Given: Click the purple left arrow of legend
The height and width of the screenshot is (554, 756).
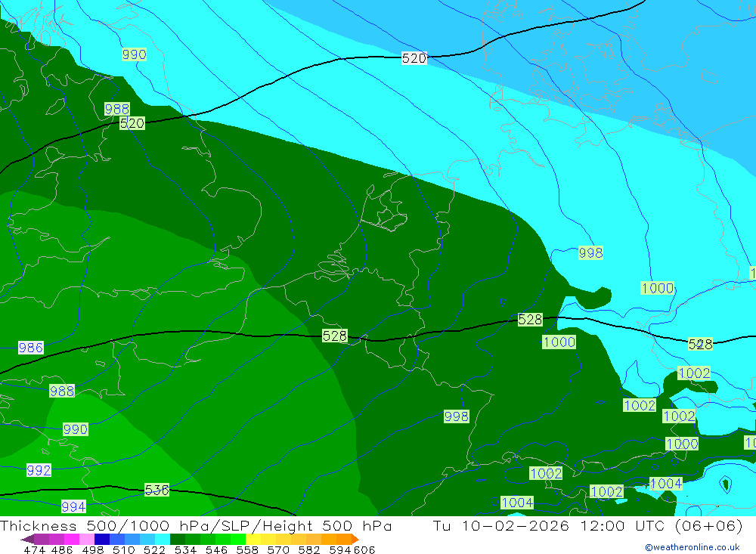Looking at the screenshot, I should [27, 540].
